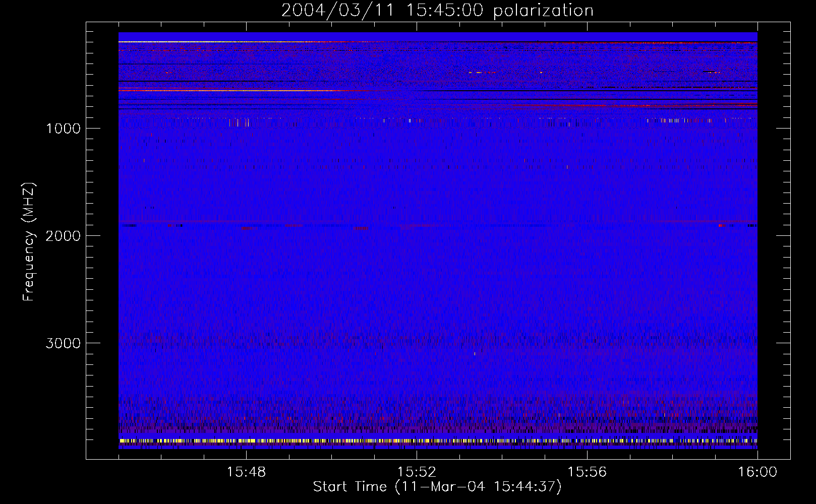Click the 2000 frequency tick label
The height and width of the screenshot is (504, 816).
[63, 236]
